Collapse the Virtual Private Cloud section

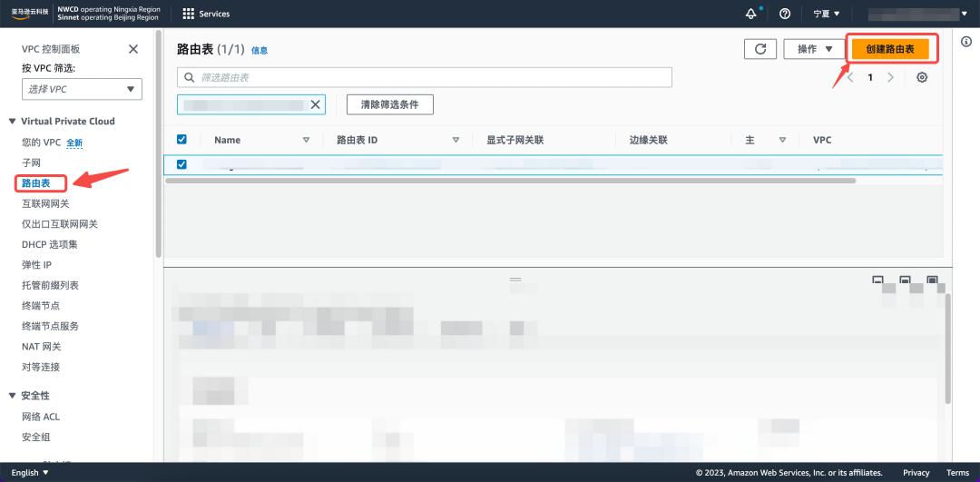tap(13, 122)
